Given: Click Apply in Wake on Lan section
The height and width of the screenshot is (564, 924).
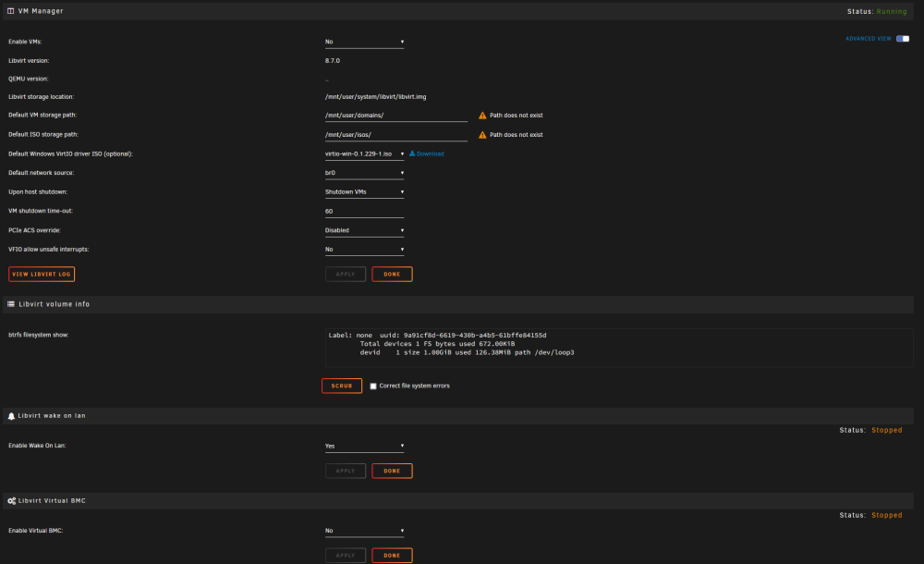Looking at the screenshot, I should click(346, 471).
